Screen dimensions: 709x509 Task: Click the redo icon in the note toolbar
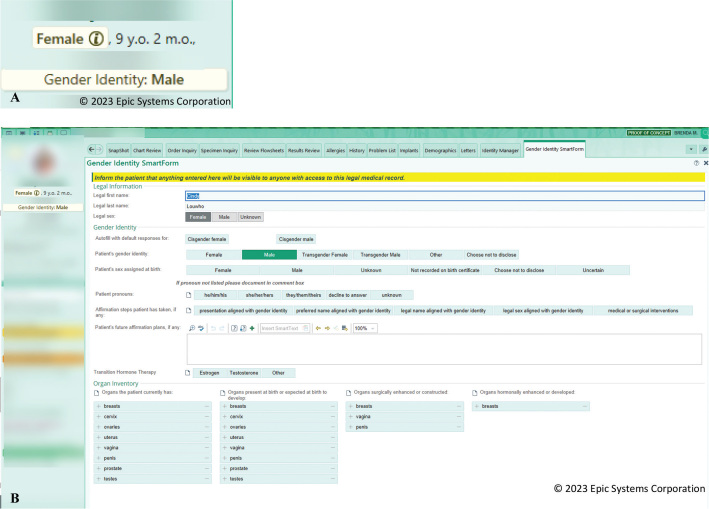click(x=222, y=328)
